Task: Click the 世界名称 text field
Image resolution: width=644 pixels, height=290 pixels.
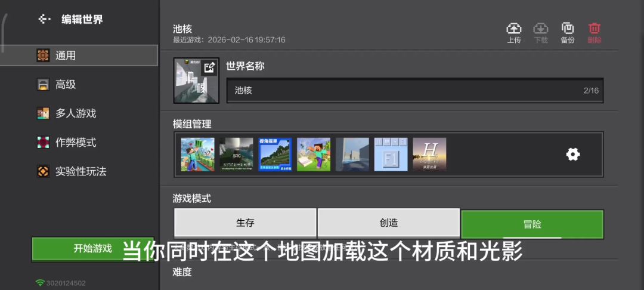Action: tap(405, 91)
